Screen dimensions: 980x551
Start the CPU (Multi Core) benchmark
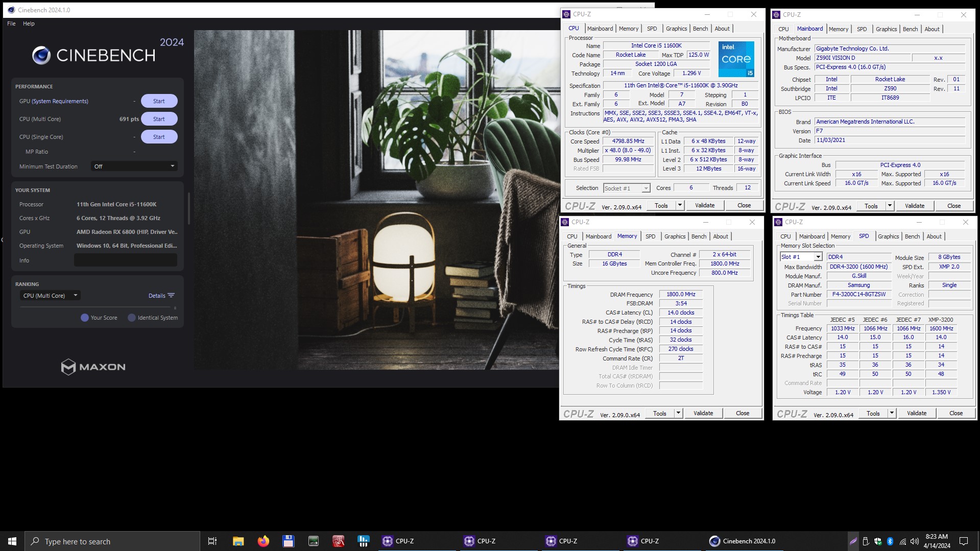pyautogui.click(x=159, y=119)
